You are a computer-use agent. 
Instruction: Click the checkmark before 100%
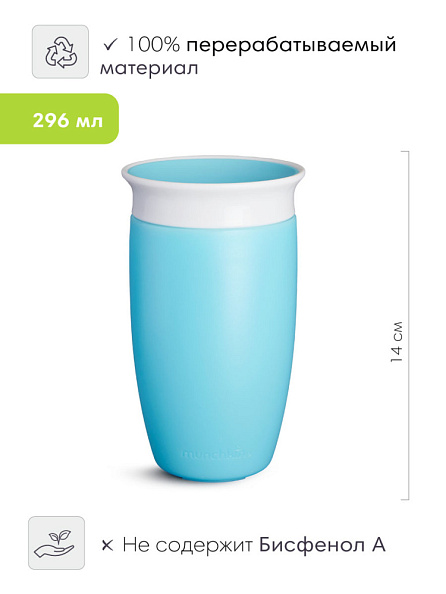(112, 45)
